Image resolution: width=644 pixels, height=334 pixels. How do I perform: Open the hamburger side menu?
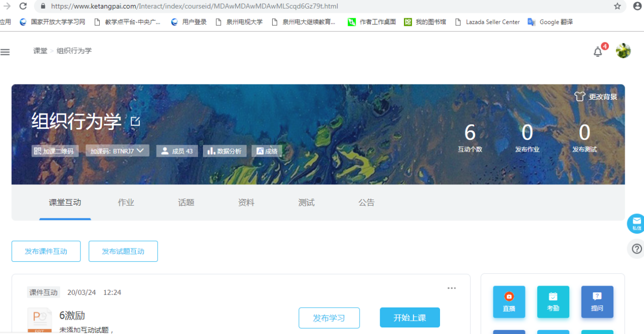(x=5, y=52)
